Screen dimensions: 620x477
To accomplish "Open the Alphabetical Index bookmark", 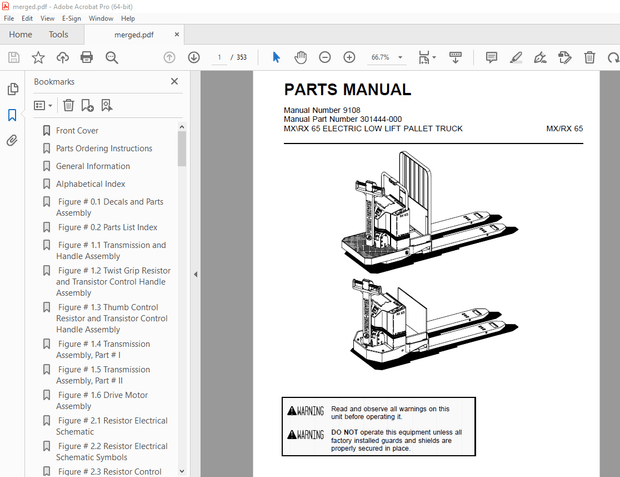I will (x=91, y=184).
